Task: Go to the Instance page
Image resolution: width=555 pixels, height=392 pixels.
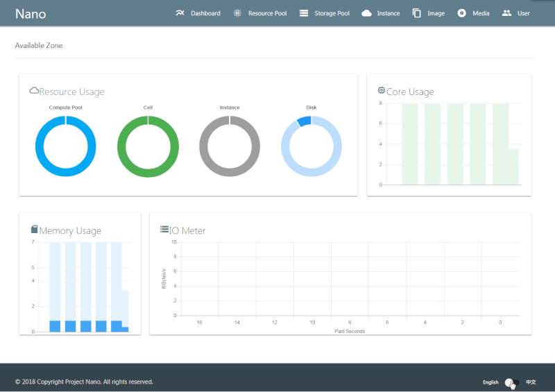Action: (388, 13)
